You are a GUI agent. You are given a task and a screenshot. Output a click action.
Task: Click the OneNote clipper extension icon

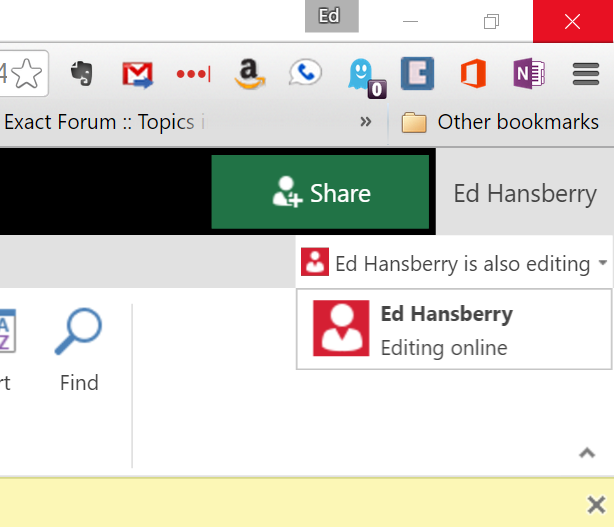(529, 73)
